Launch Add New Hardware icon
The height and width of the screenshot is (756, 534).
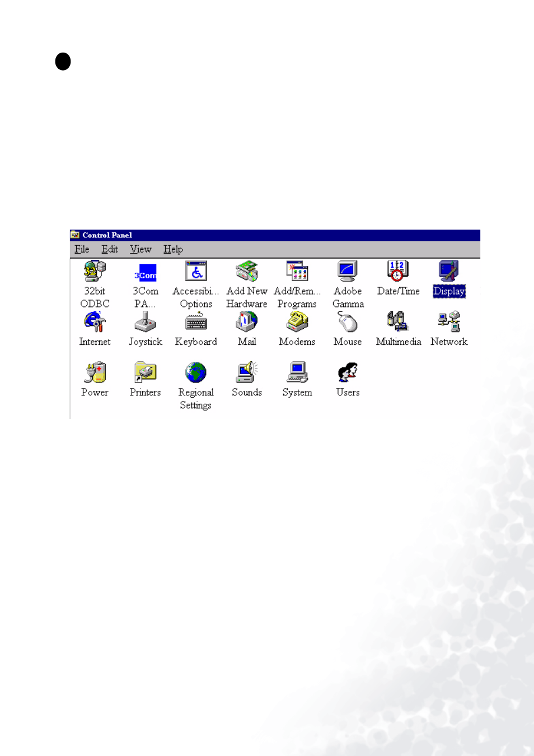(246, 271)
